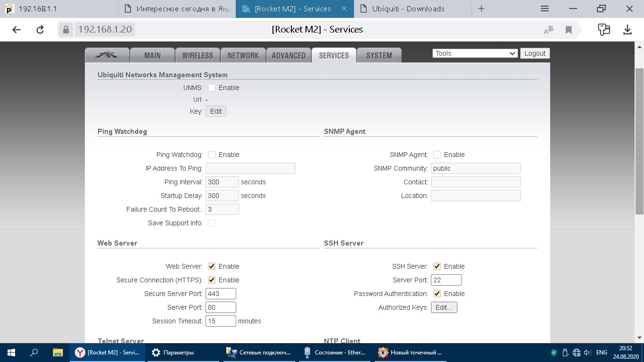This screenshot has height=362, width=644.
Task: Toggle the Save Support Info checkbox
Action: point(212,223)
